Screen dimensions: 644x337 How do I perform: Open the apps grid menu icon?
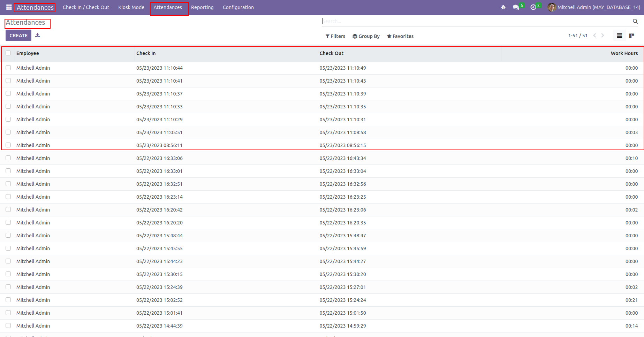[x=9, y=7]
